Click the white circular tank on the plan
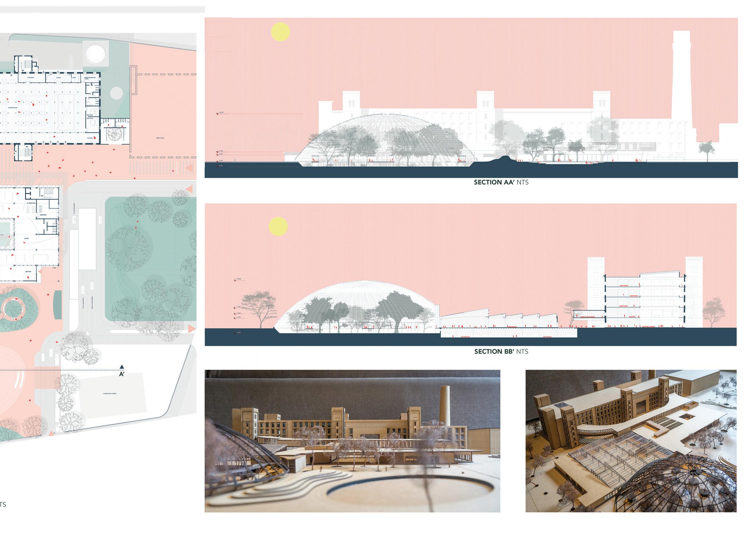 (96, 53)
